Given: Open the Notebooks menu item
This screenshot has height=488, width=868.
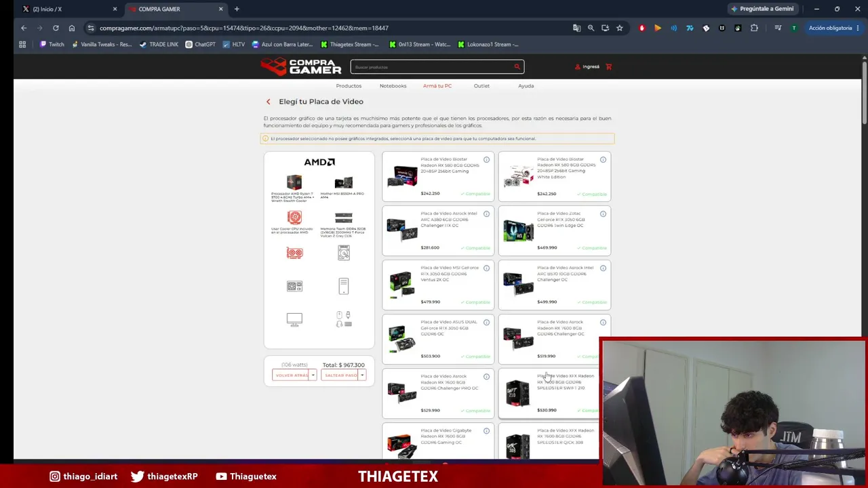Looking at the screenshot, I should 393,86.
